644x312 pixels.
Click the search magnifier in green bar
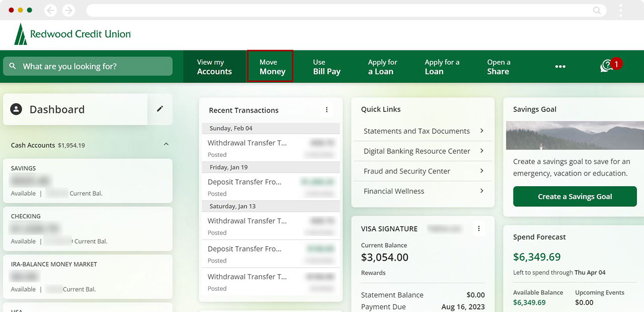click(x=13, y=66)
